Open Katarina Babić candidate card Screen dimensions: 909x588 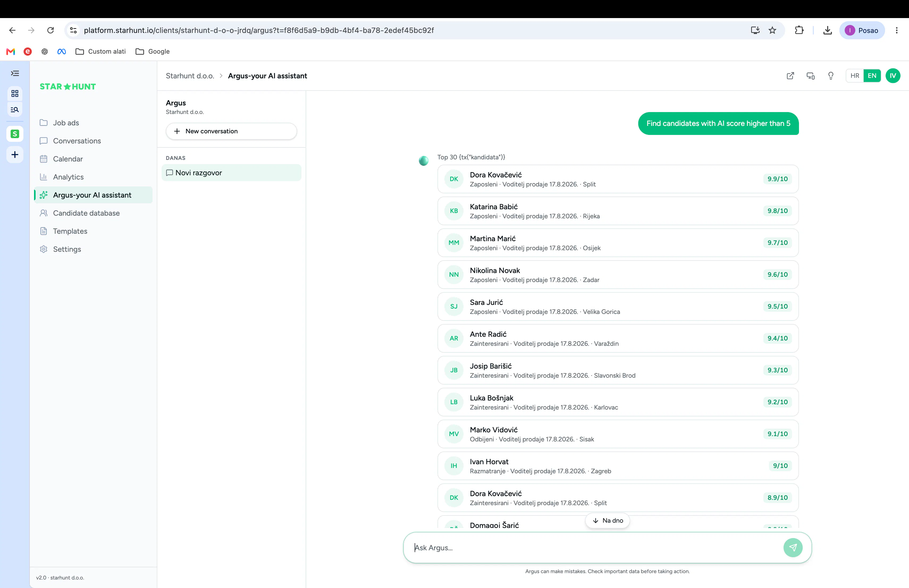(x=618, y=211)
